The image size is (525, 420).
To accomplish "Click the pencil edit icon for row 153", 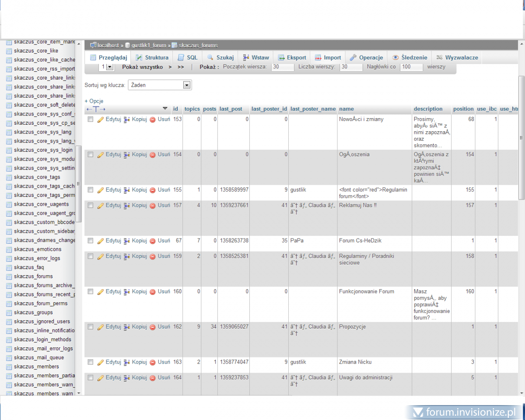I will pyautogui.click(x=100, y=119).
